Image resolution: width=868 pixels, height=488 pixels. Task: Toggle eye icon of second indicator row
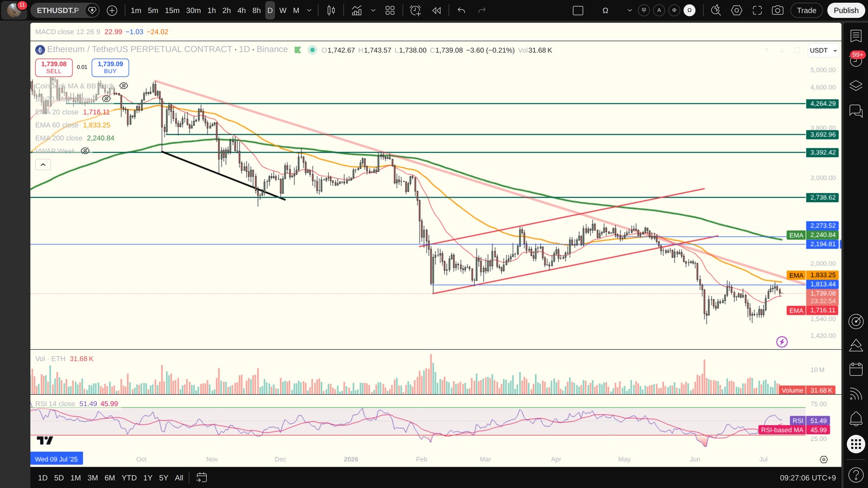click(x=106, y=99)
